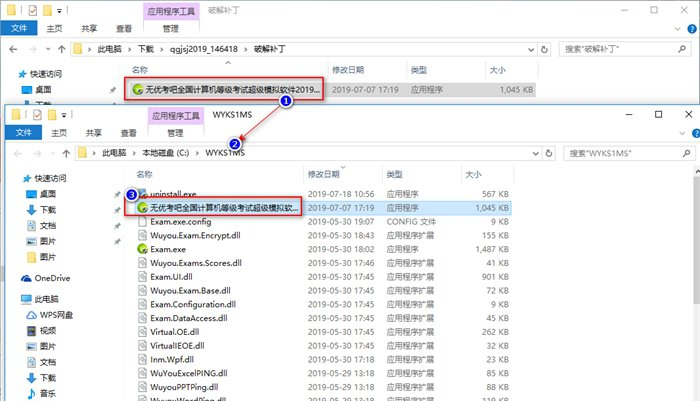Click the Exam.exe application icon
The height and width of the screenshot is (417, 700).
142,249
